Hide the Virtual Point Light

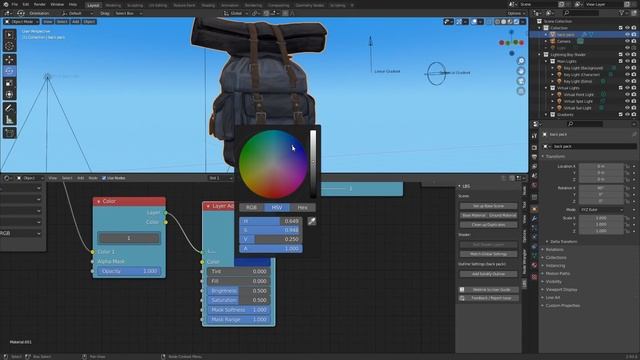click(x=627, y=95)
